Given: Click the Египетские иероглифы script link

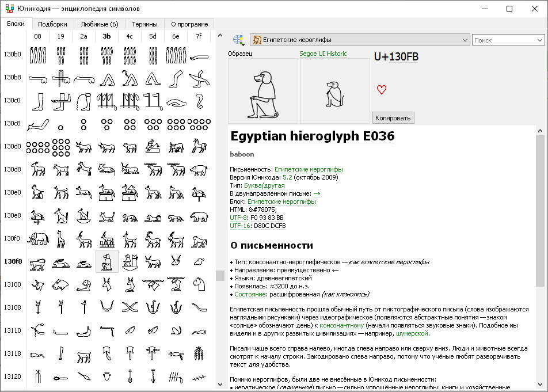Looking at the screenshot, I should pyautogui.click(x=309, y=169).
